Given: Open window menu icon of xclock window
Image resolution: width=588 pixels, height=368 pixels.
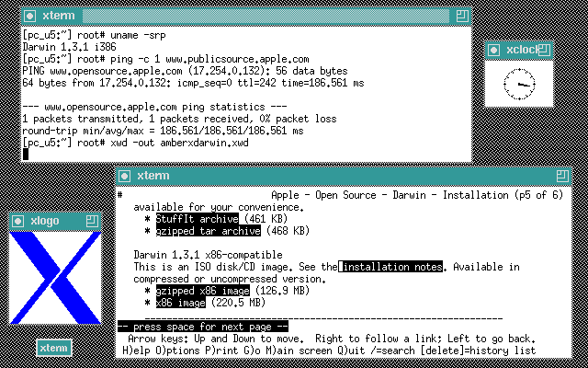Looking at the screenshot, I should coord(494,50).
